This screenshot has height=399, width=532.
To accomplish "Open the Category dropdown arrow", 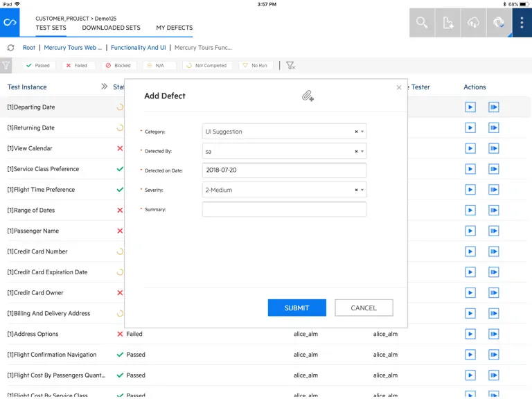I will 362,132.
